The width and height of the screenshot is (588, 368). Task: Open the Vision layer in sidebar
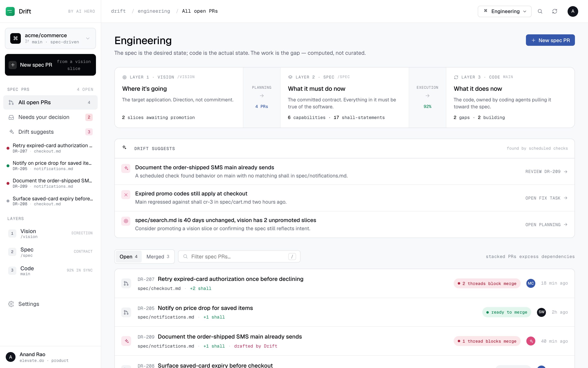tap(50, 233)
